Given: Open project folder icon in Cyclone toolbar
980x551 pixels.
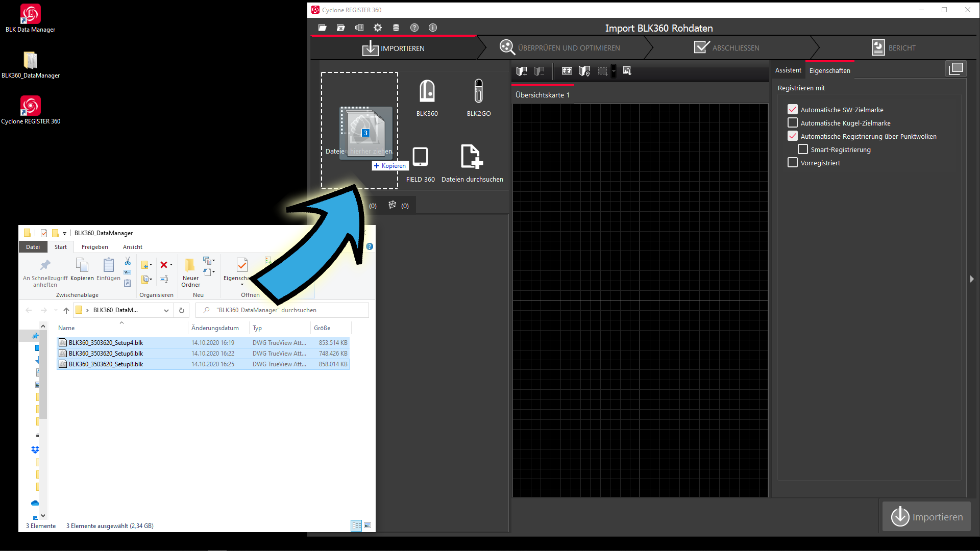Looking at the screenshot, I should pos(322,28).
